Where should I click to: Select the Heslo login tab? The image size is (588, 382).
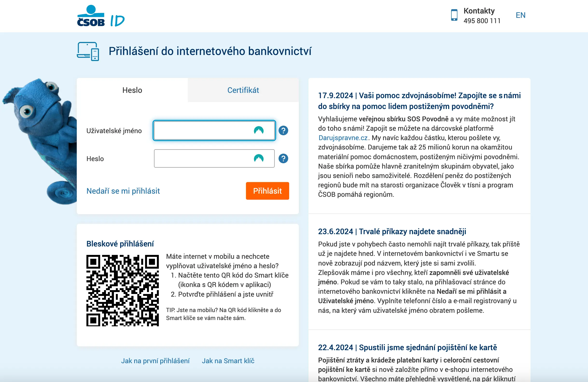pyautogui.click(x=132, y=90)
